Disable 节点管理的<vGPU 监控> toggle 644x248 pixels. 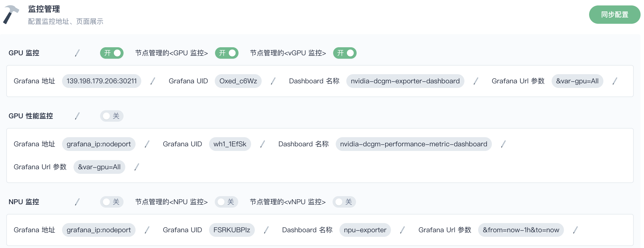(345, 53)
